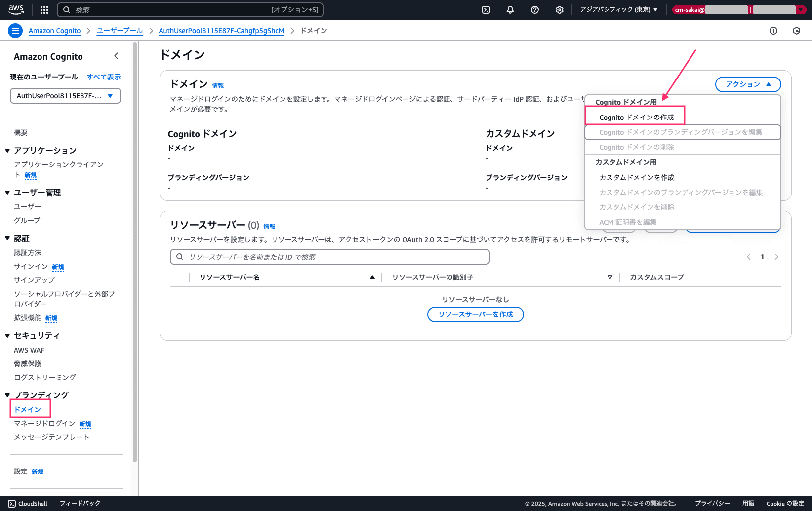
Task: Collapse the ブランディング section
Action: pyautogui.click(x=7, y=395)
